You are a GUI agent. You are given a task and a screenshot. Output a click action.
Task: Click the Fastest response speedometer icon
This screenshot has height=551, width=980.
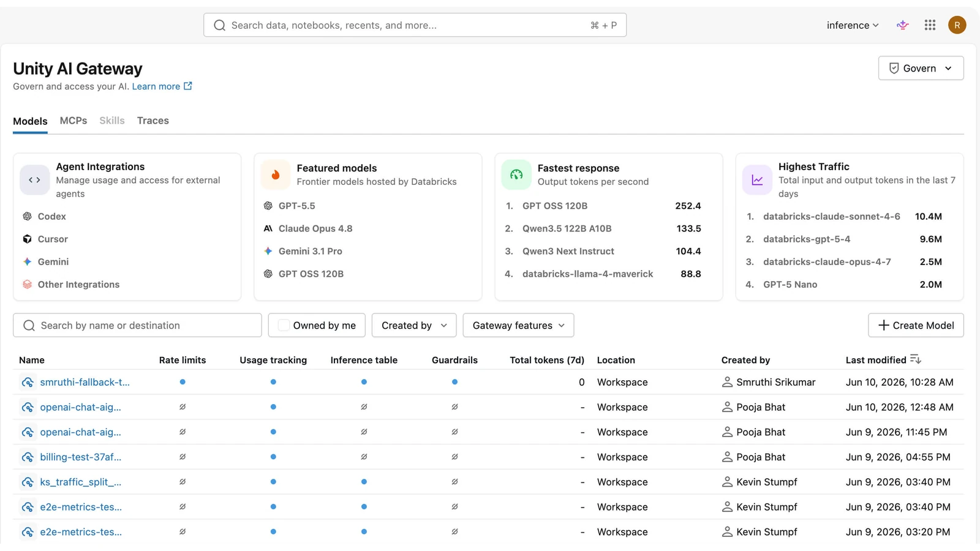516,175
